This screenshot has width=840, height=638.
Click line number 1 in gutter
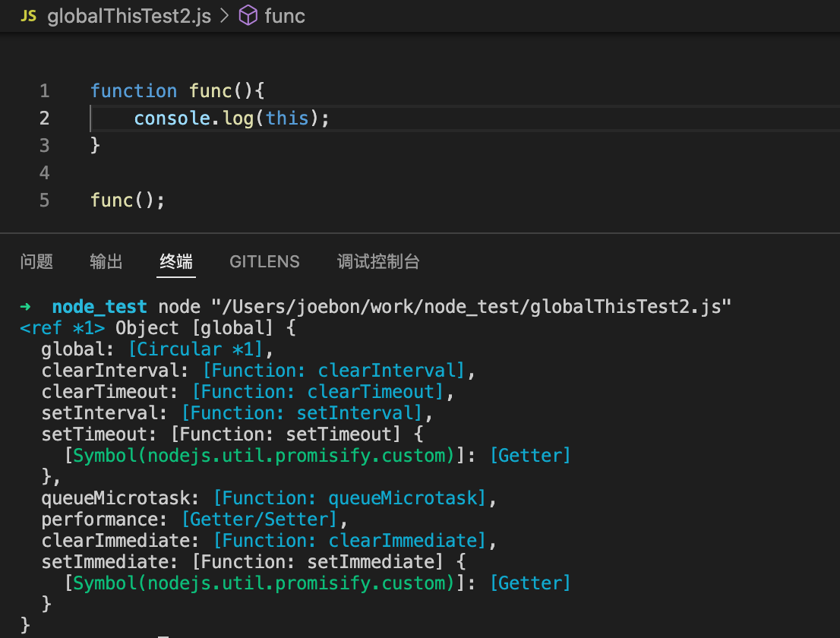click(x=45, y=90)
